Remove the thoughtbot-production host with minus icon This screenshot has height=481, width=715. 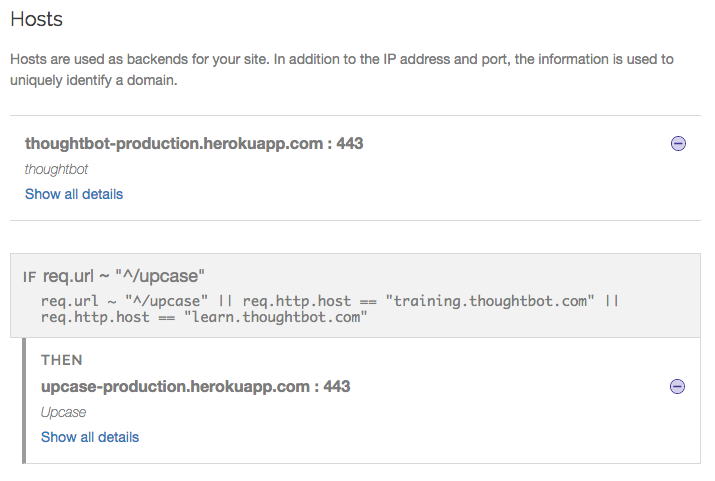click(x=678, y=144)
